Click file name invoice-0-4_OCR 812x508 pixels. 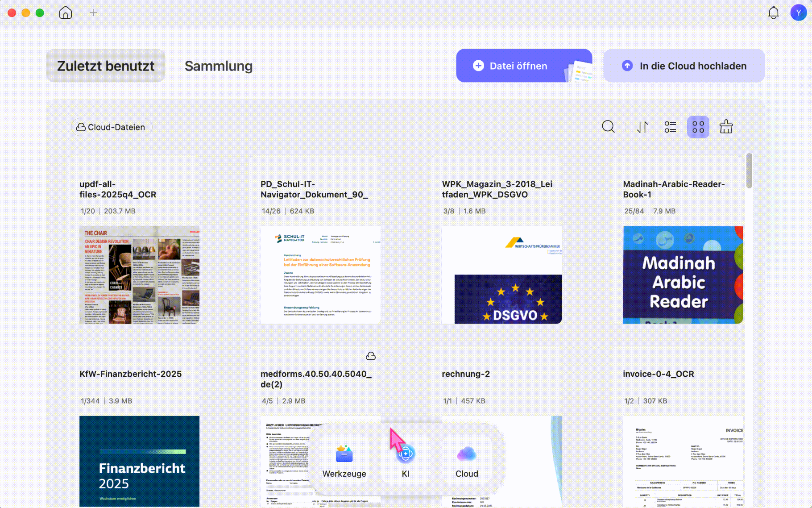(x=659, y=374)
